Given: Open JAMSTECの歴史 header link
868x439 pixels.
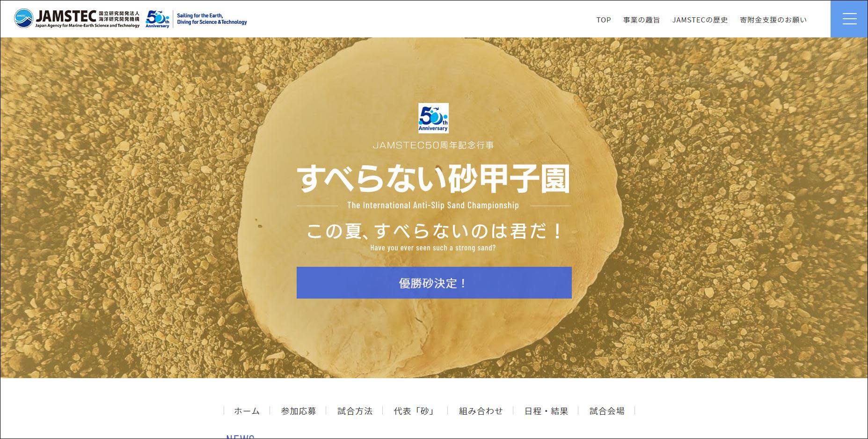Looking at the screenshot, I should tap(700, 20).
